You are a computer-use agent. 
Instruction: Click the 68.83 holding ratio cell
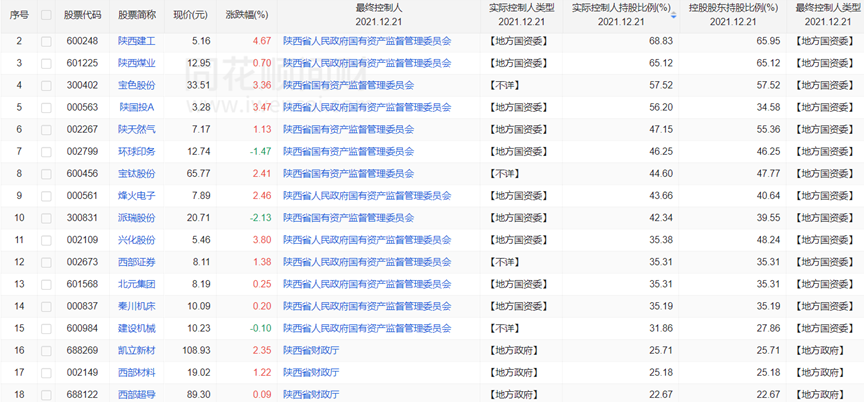(661, 41)
